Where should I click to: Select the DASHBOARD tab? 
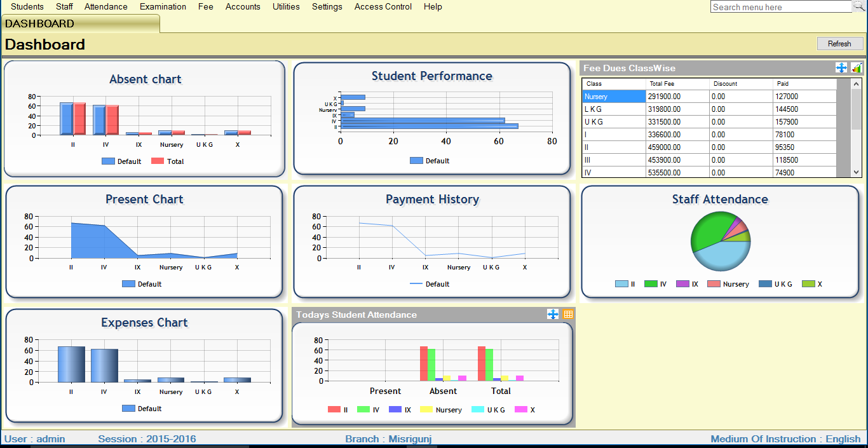click(x=80, y=24)
